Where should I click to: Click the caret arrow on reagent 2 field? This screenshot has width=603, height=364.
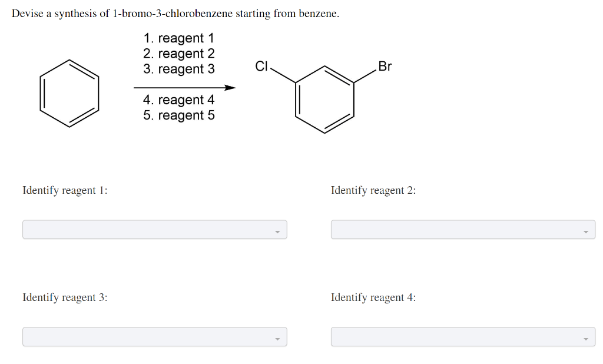(x=586, y=231)
